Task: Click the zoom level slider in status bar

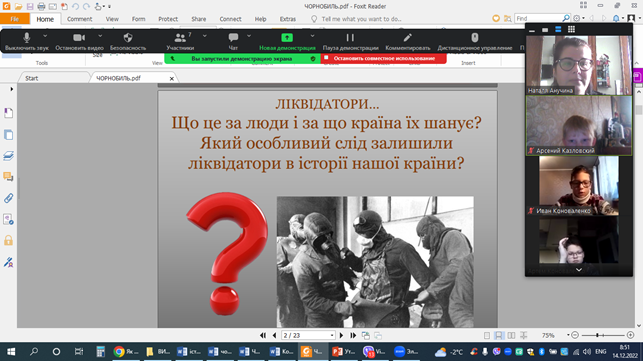Action: click(x=602, y=335)
